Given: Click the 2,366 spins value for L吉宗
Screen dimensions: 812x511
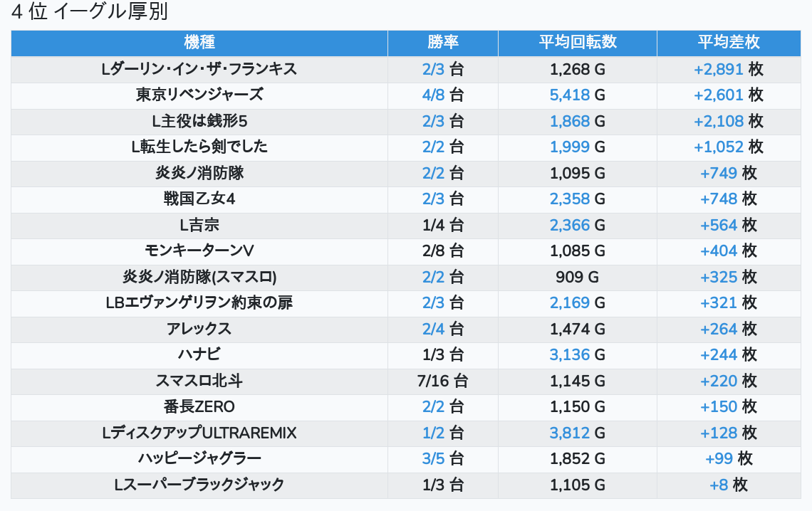Looking at the screenshot, I should click(570, 225).
